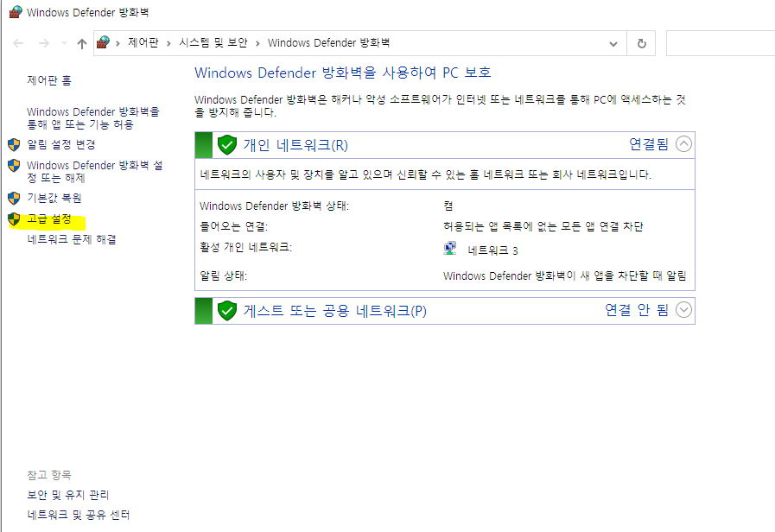
Task: Open 네트워크 및 공유 센터 link
Action: [78, 516]
